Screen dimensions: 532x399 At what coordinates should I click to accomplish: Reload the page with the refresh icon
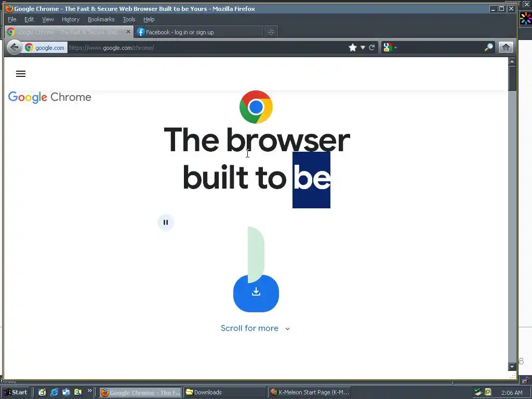(372, 47)
